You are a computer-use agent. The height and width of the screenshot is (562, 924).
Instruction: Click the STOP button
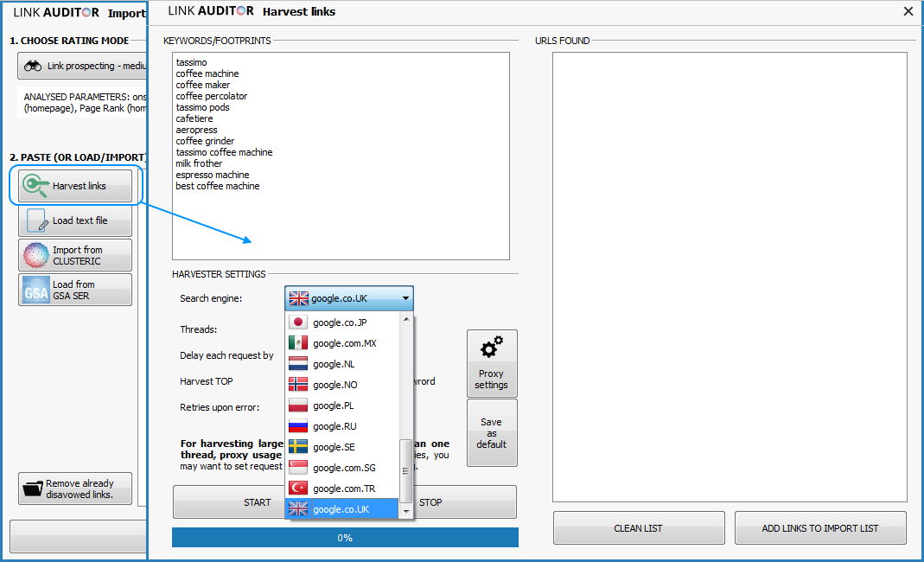(465, 501)
